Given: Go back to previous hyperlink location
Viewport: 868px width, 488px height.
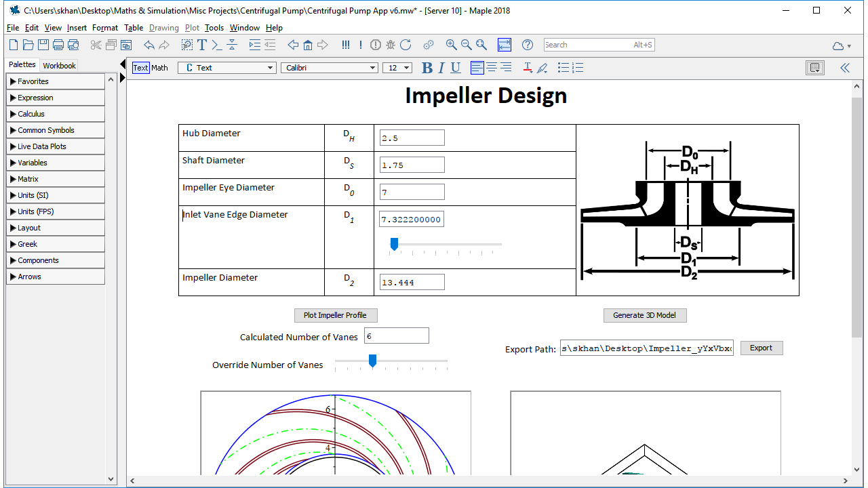Looking at the screenshot, I should [293, 45].
